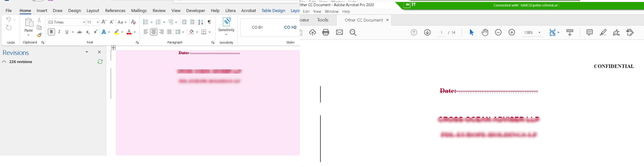Open the Insert ribbon tab
The width and height of the screenshot is (644, 167).
pyautogui.click(x=42, y=11)
